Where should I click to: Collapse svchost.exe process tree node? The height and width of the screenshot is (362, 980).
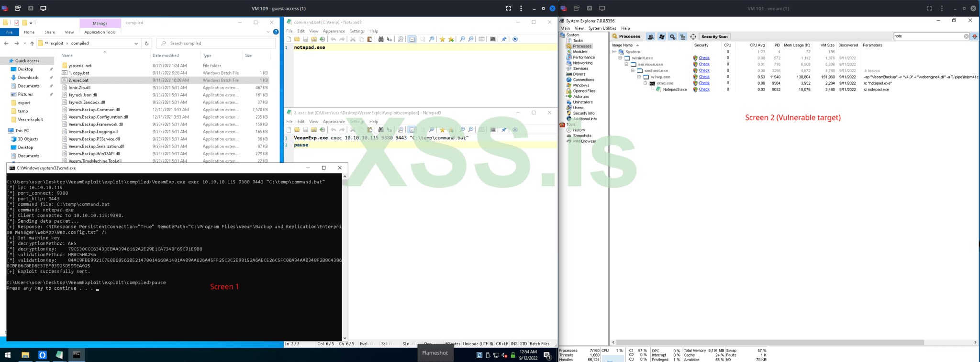(x=633, y=70)
